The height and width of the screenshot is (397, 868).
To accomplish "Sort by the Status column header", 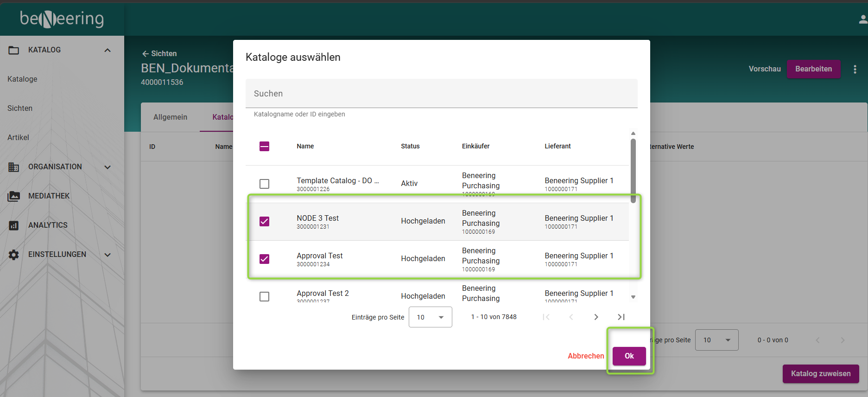I will point(410,147).
